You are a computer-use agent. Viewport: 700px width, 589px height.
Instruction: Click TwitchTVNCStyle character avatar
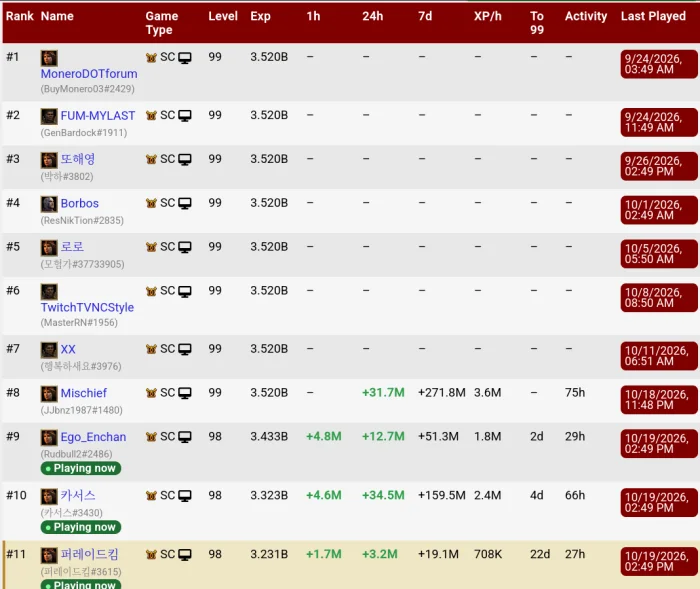click(49, 292)
